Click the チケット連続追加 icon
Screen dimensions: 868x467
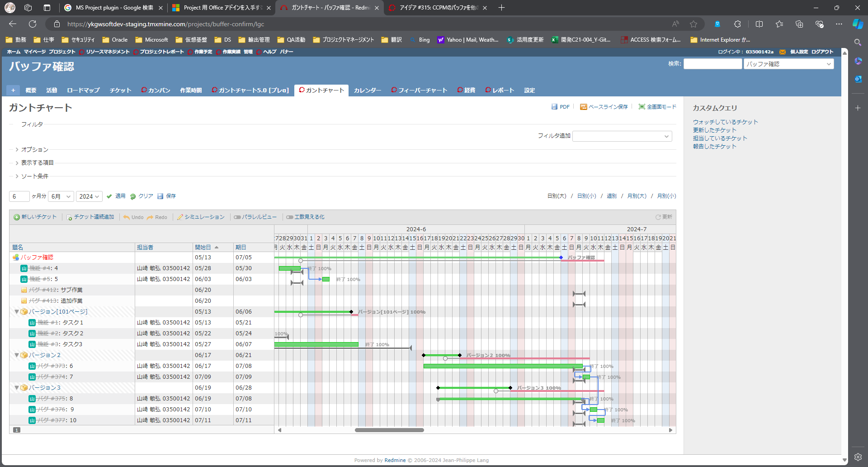tap(69, 217)
